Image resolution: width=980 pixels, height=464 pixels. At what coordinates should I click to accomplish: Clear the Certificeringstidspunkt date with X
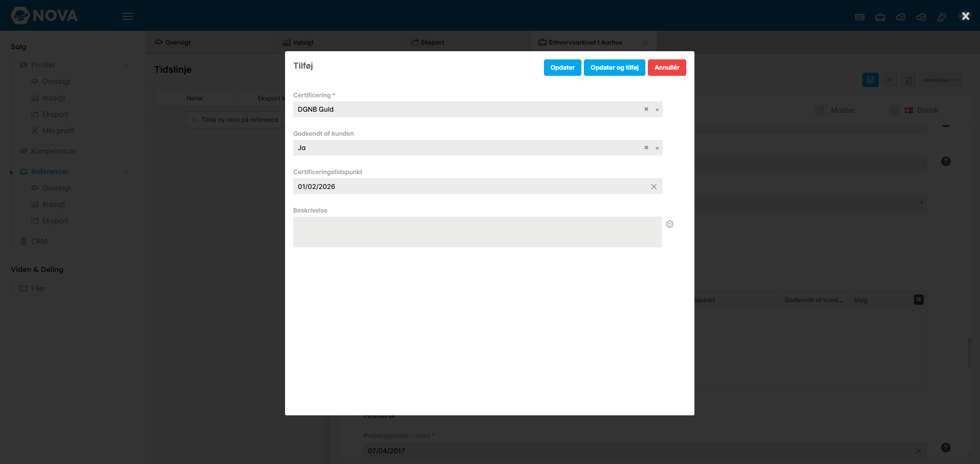pos(654,186)
